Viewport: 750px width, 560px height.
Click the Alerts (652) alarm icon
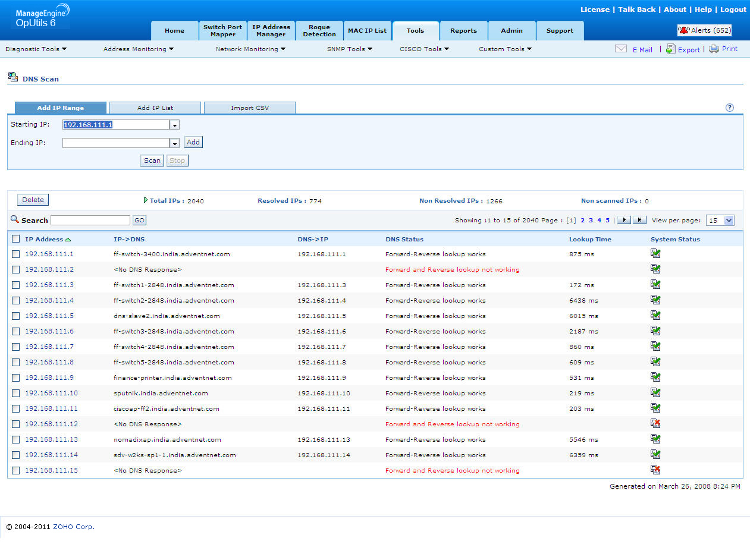point(684,30)
